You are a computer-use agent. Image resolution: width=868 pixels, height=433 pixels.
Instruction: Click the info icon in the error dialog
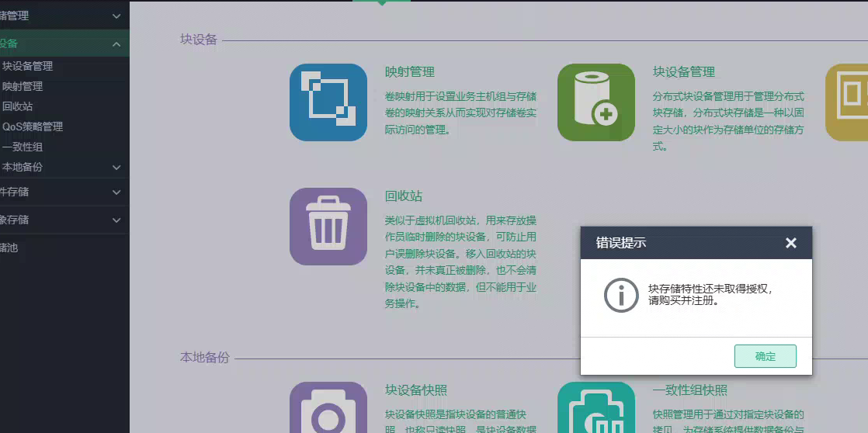tap(621, 296)
